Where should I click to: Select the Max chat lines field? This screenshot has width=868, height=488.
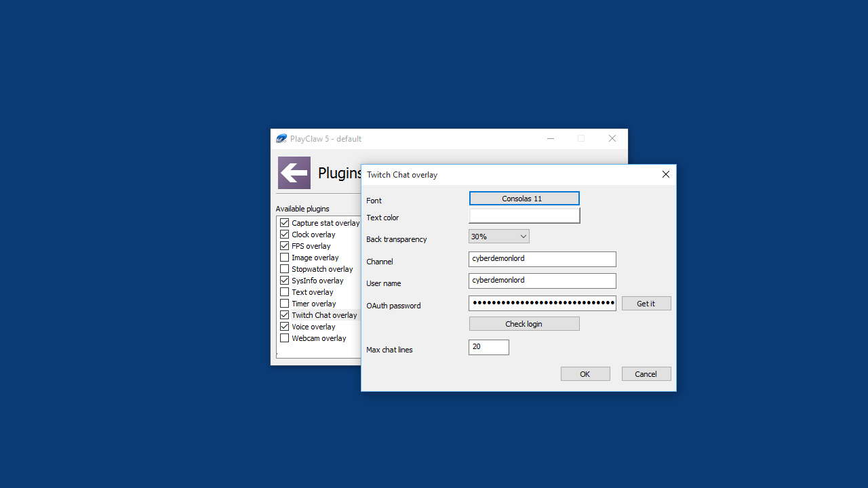(x=488, y=347)
